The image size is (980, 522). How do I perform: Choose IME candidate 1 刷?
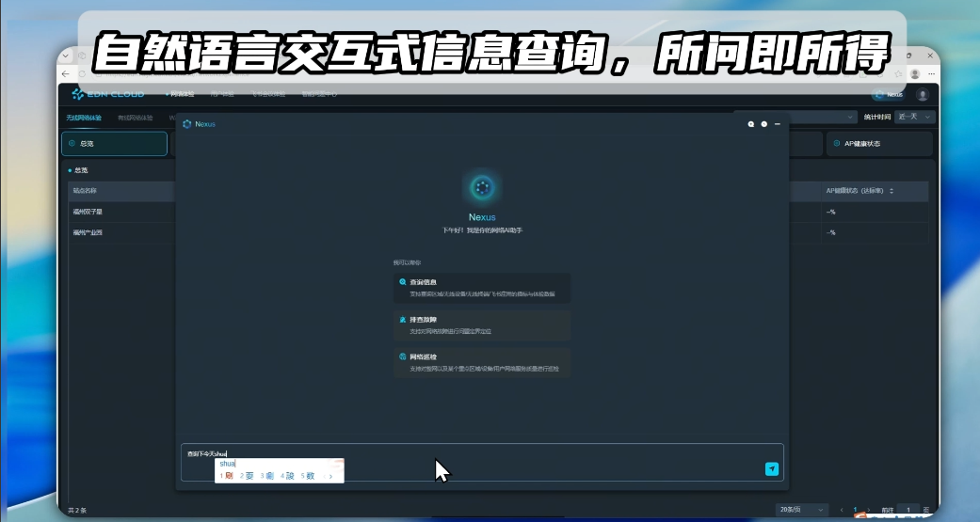point(227,476)
